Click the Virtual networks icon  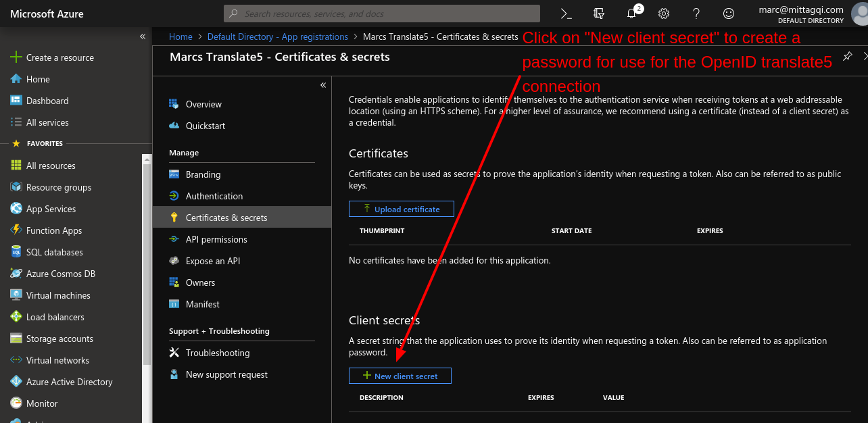click(x=16, y=360)
